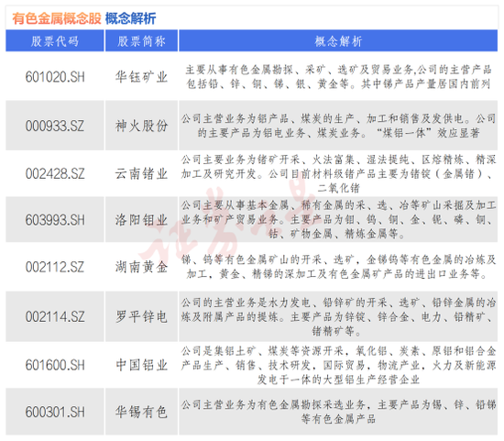Click stock name 中国铝业
This screenshot has width=504, height=441.
coord(141,365)
